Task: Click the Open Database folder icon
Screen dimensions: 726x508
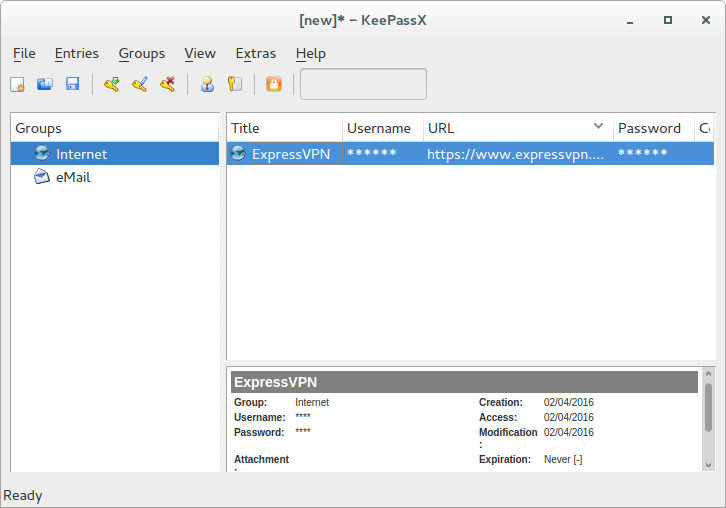Action: point(44,85)
